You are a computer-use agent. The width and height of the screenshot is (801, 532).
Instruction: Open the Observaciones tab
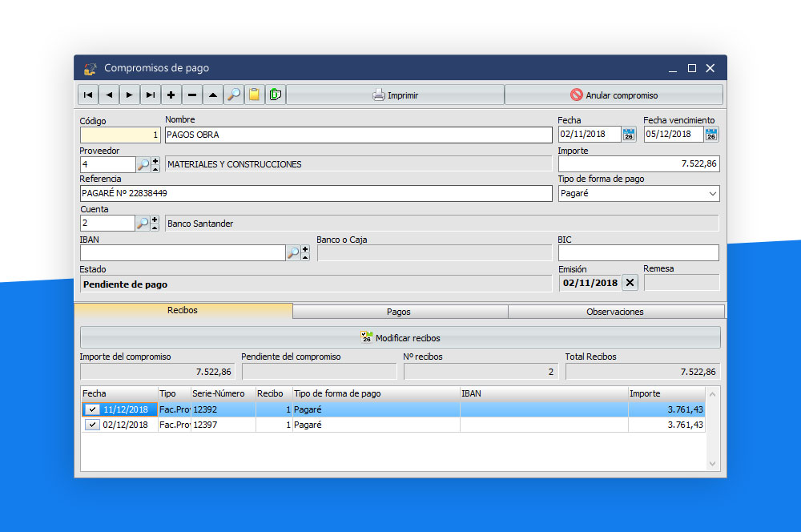pyautogui.click(x=614, y=312)
